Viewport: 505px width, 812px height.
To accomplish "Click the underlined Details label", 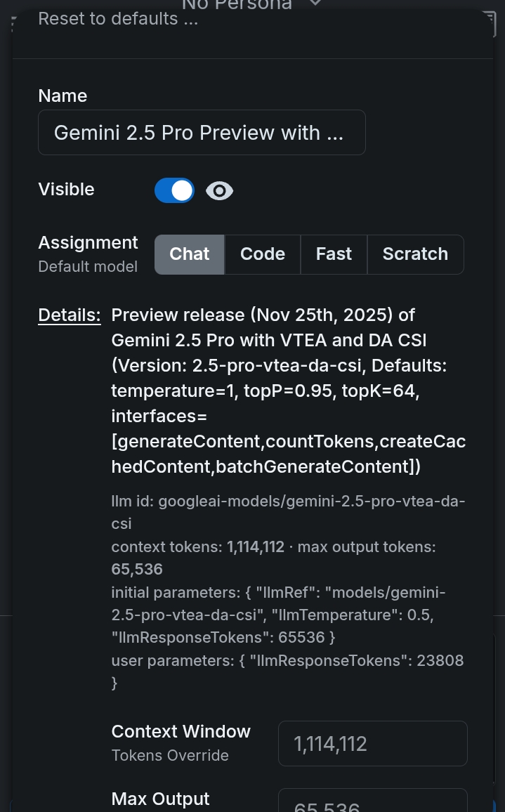I will [x=70, y=315].
